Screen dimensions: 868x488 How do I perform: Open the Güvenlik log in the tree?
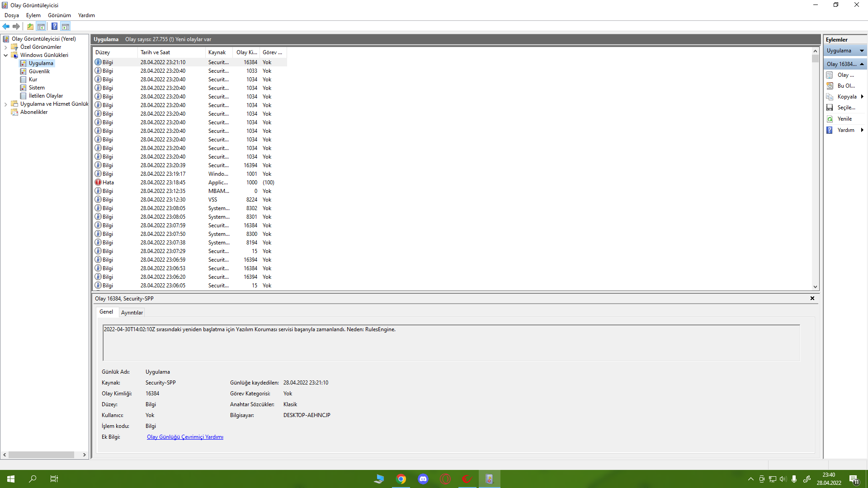(x=39, y=71)
